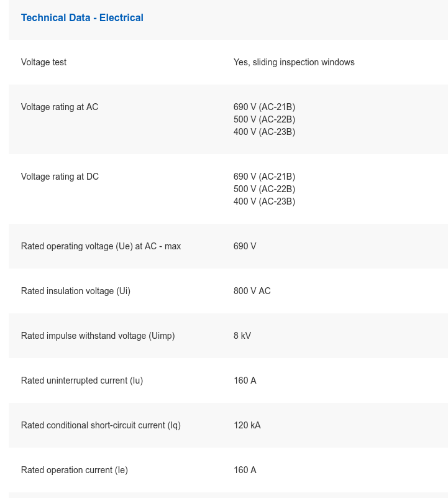The height and width of the screenshot is (498, 448).
Task: Click the 690 V rated operating voltage value
Action: (x=245, y=246)
